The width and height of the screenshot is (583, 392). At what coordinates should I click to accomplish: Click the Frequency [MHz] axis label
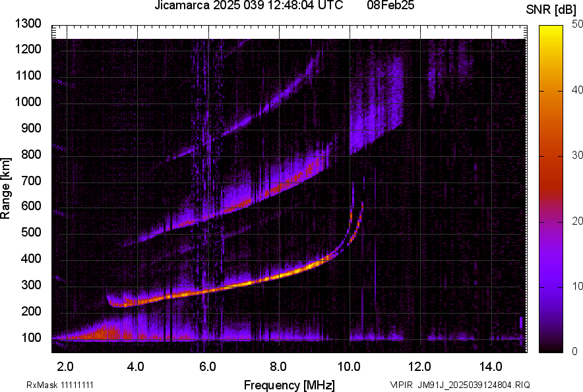289,385
